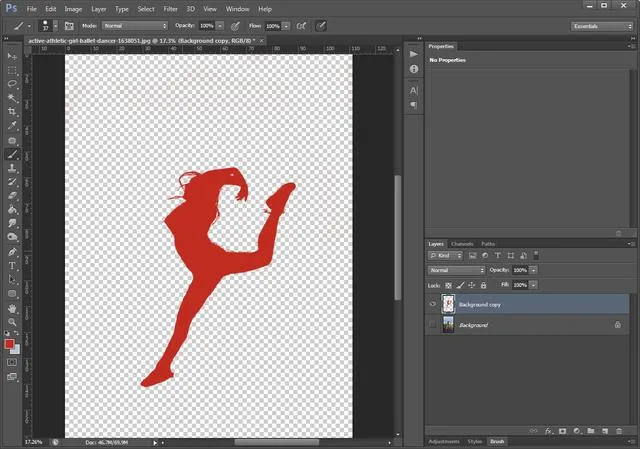Image resolution: width=640 pixels, height=449 pixels.
Task: Select the Smudge tool
Action: tap(12, 223)
